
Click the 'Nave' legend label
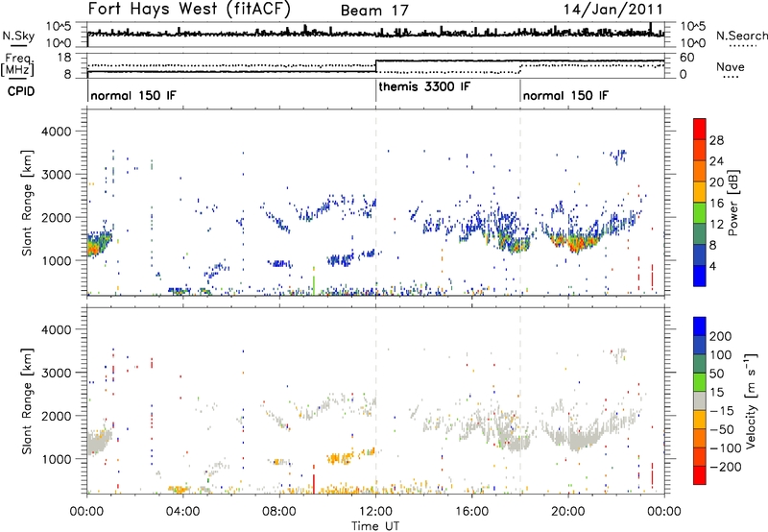tap(731, 66)
